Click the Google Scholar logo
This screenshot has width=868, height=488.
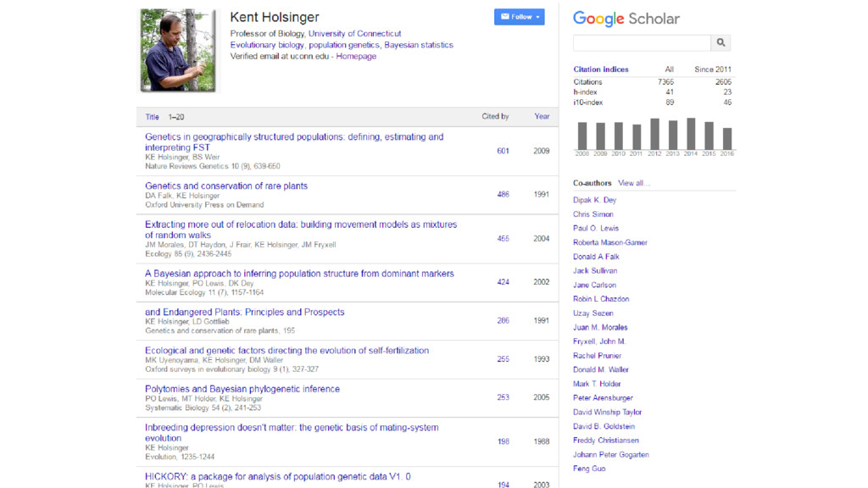pos(626,19)
